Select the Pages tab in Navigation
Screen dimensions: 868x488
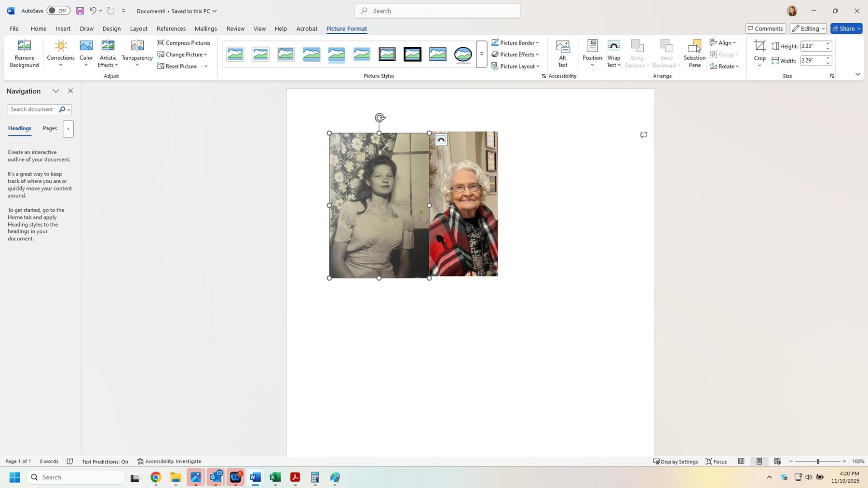(x=50, y=128)
